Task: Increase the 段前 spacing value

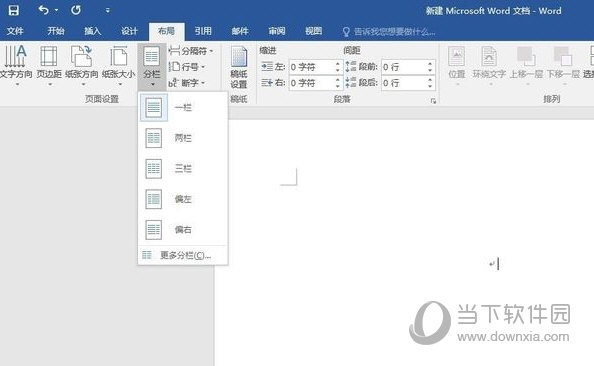Action: (430, 64)
